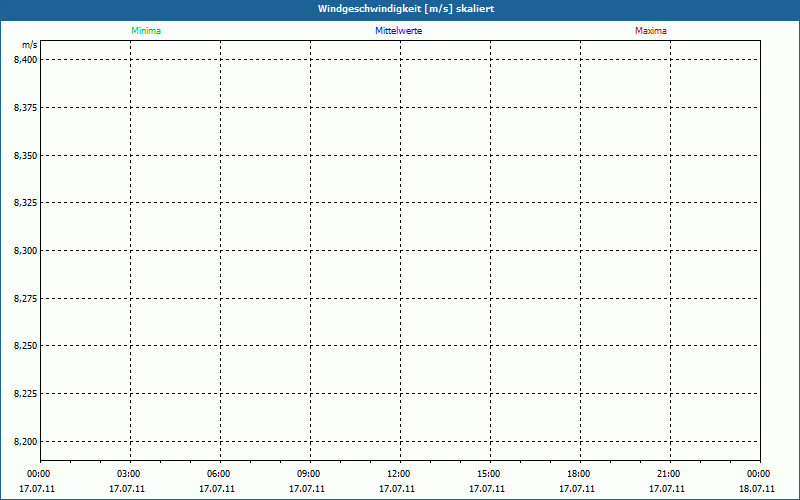Viewport: 800px width, 500px height.
Task: Click the 8,250 y-axis value
Action: 26,346
